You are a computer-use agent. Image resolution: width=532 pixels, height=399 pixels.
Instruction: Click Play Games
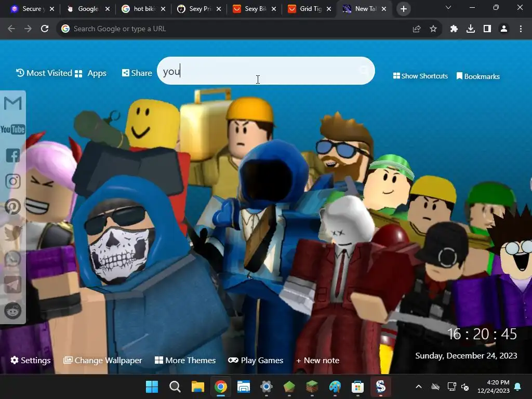[256, 361]
